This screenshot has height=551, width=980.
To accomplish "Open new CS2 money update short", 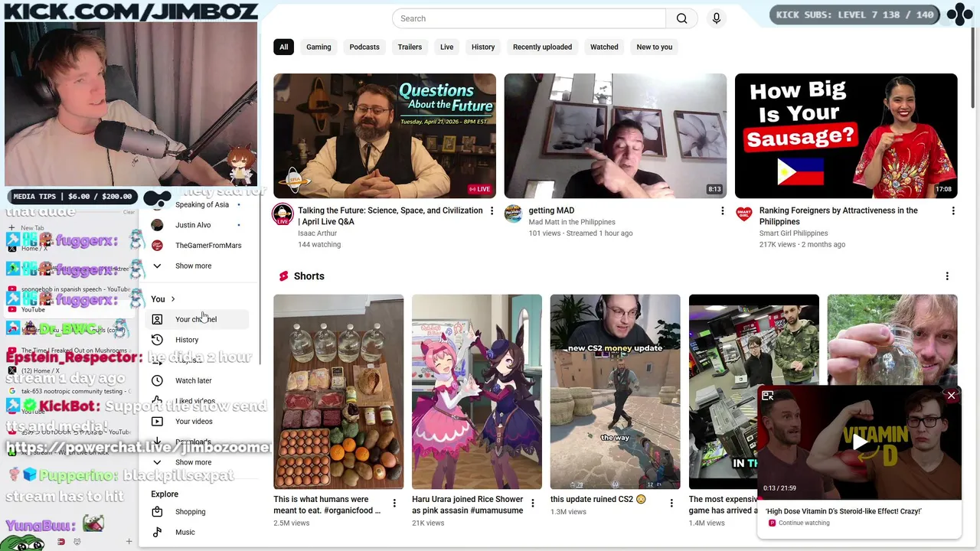I will click(615, 392).
